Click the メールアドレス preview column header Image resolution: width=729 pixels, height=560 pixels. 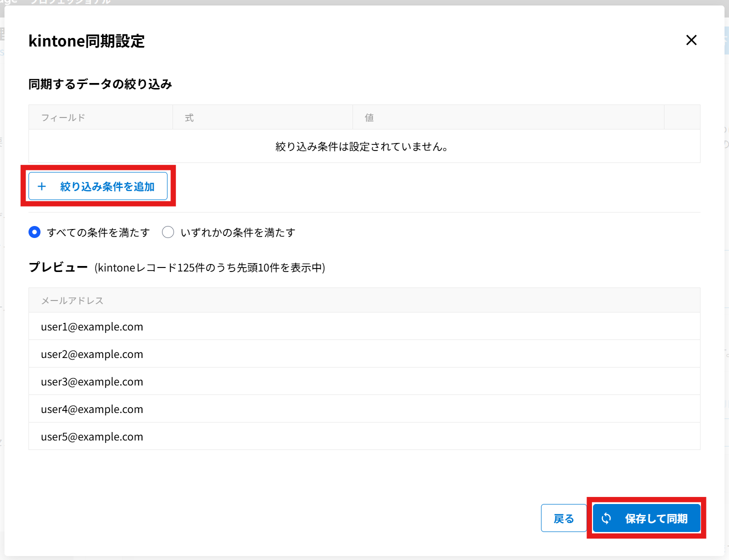72,300
